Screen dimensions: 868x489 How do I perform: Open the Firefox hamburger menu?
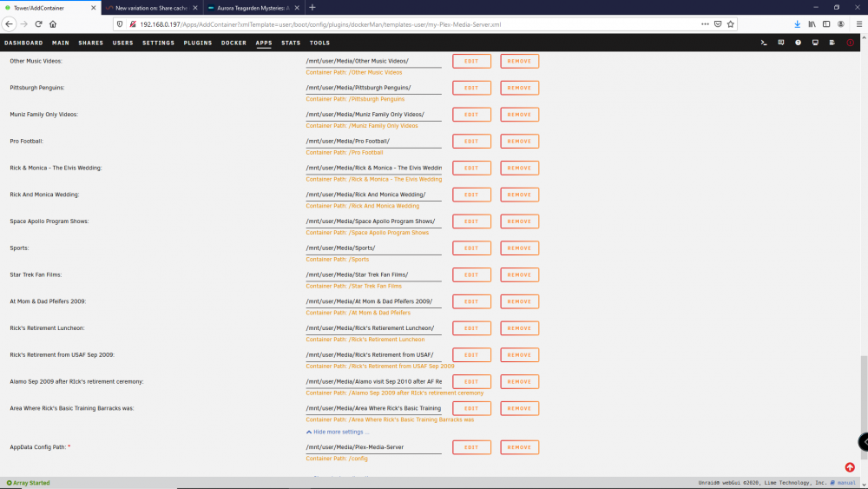pos(859,23)
